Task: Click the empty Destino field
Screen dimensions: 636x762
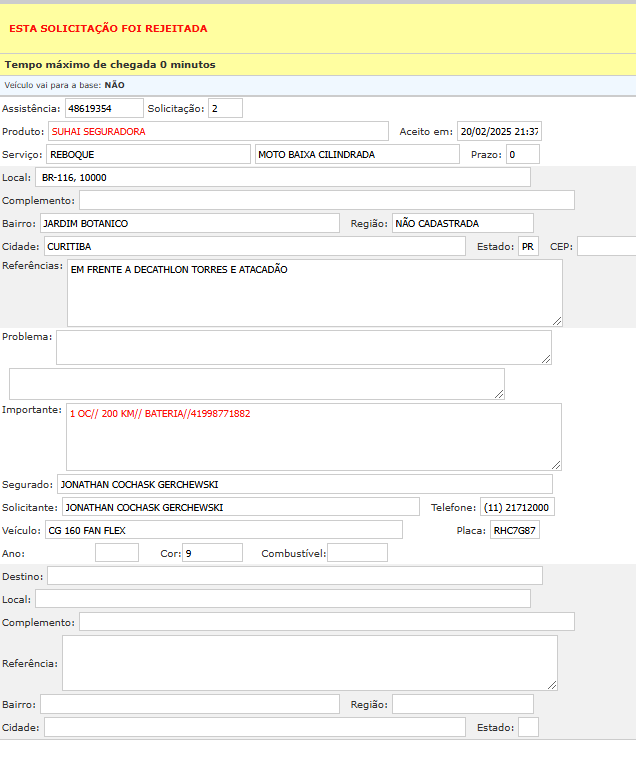Action: 295,575
